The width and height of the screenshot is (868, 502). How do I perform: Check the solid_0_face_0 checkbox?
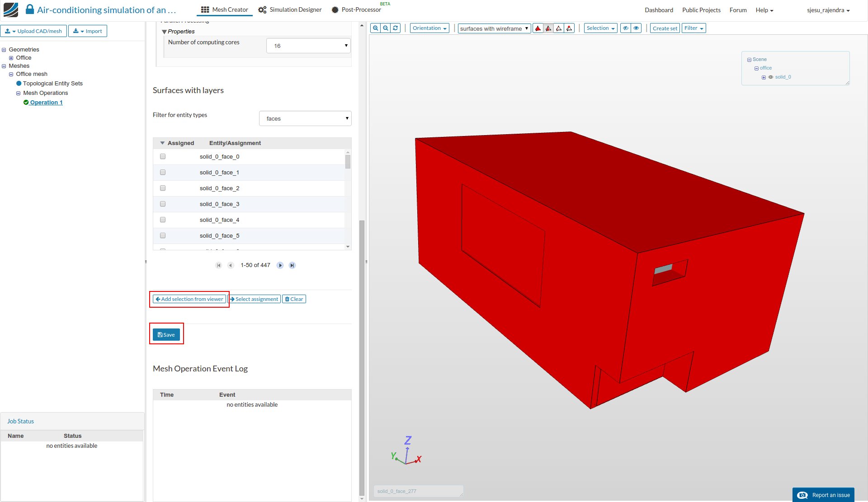tap(163, 156)
